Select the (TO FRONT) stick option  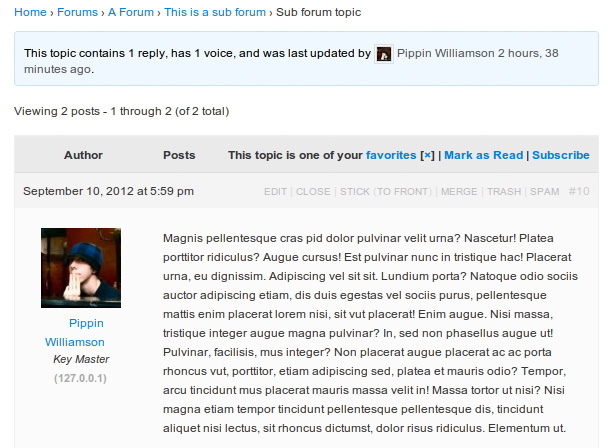tap(403, 192)
